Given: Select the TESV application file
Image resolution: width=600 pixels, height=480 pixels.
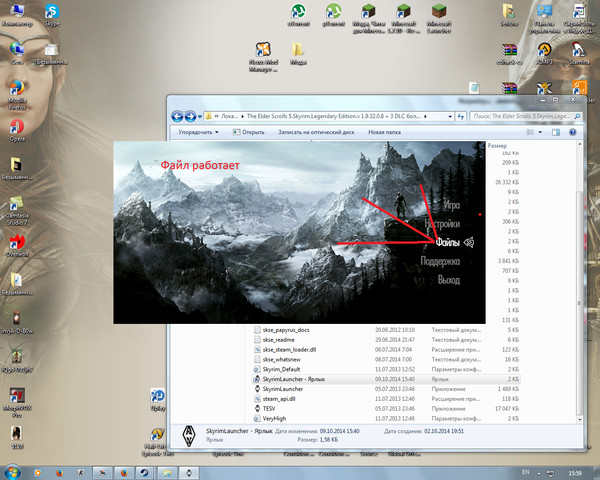Looking at the screenshot, I should [269, 409].
